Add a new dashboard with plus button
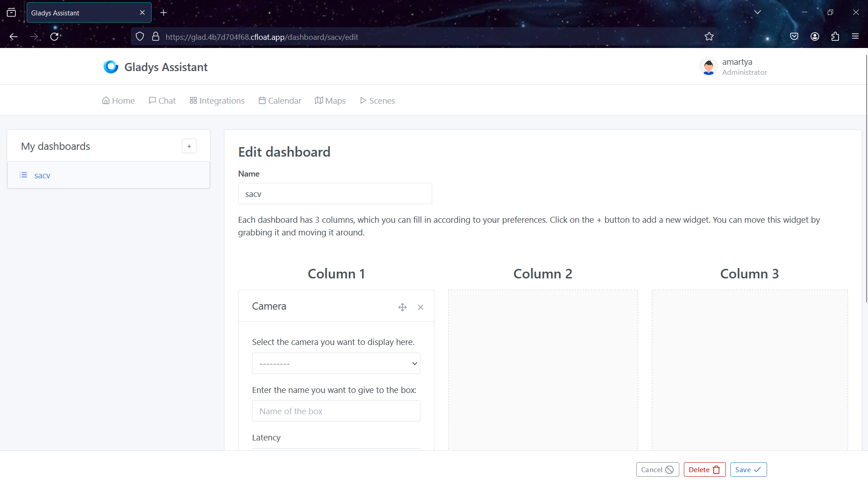Screen dimensions: 868x488 coord(189,146)
